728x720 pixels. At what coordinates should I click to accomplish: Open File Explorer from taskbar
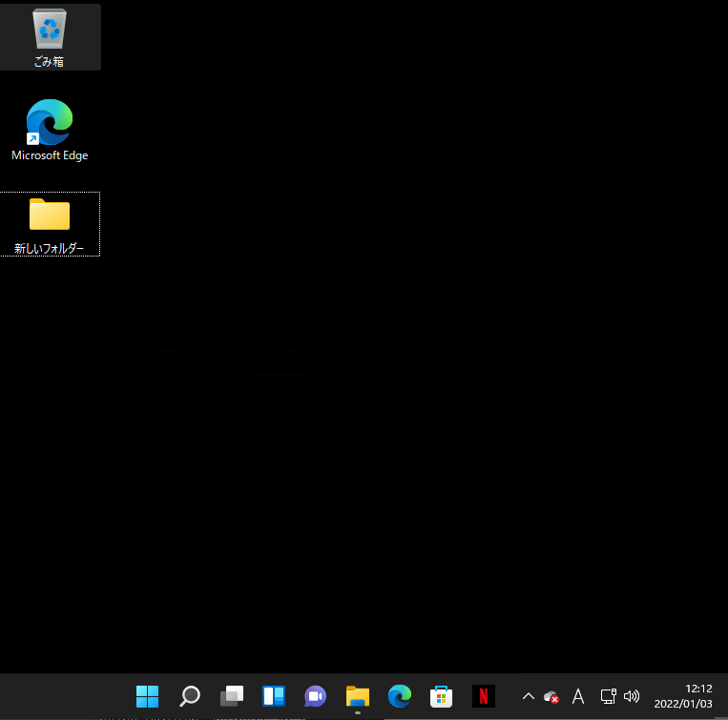click(x=358, y=696)
